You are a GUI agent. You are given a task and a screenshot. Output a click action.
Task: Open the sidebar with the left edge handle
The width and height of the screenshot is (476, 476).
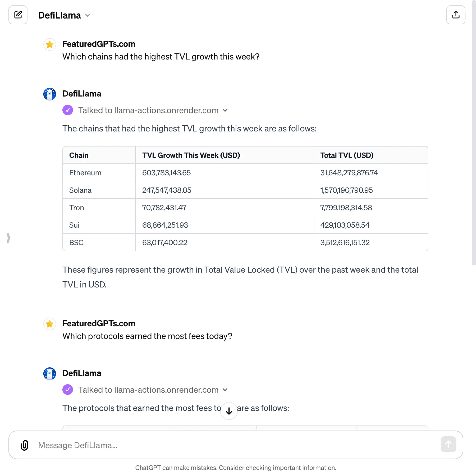(x=8, y=238)
